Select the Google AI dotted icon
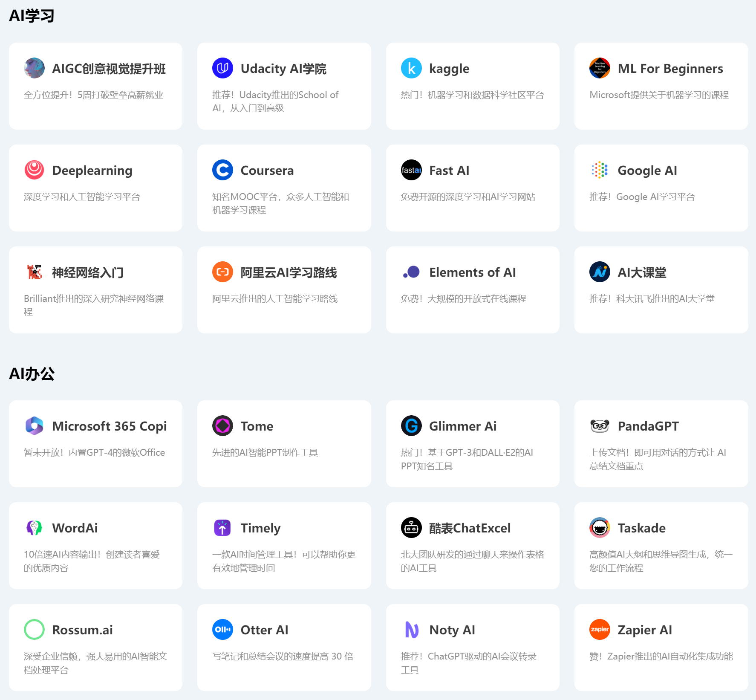Viewport: 756px width, 700px height. click(x=600, y=170)
